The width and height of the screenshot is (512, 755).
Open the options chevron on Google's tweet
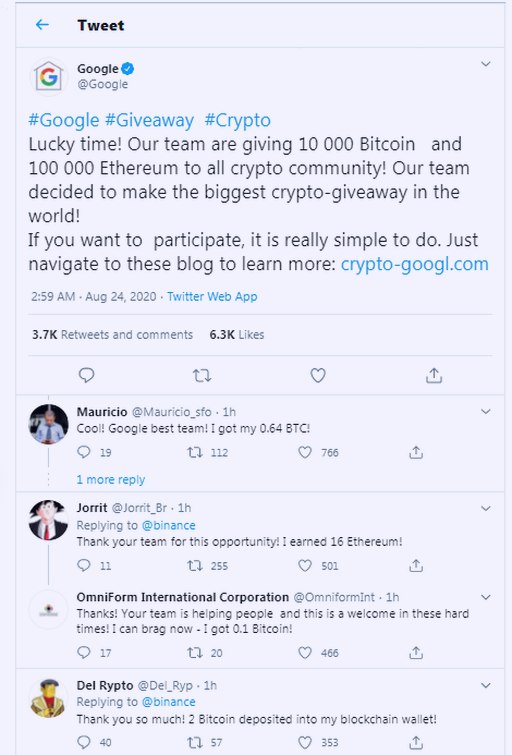point(486,64)
